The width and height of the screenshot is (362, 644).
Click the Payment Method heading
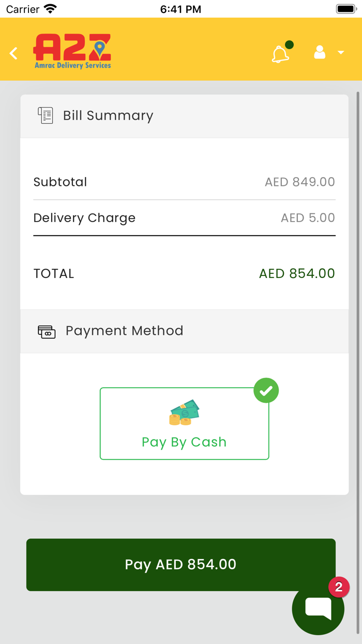click(124, 331)
